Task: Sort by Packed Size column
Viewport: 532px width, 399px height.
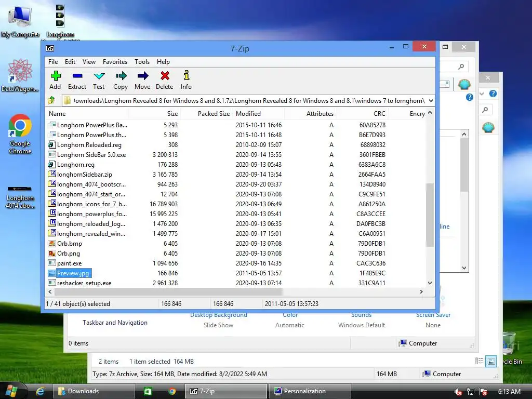Action: [206, 114]
